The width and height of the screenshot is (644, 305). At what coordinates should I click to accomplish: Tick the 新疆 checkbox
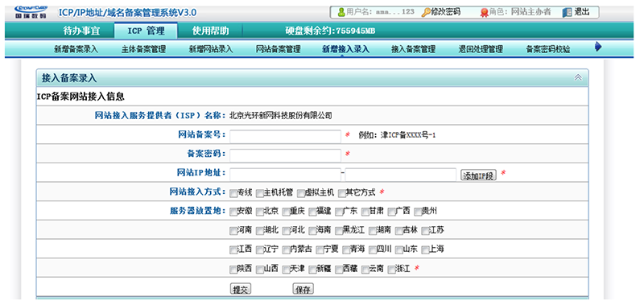[x=312, y=270]
